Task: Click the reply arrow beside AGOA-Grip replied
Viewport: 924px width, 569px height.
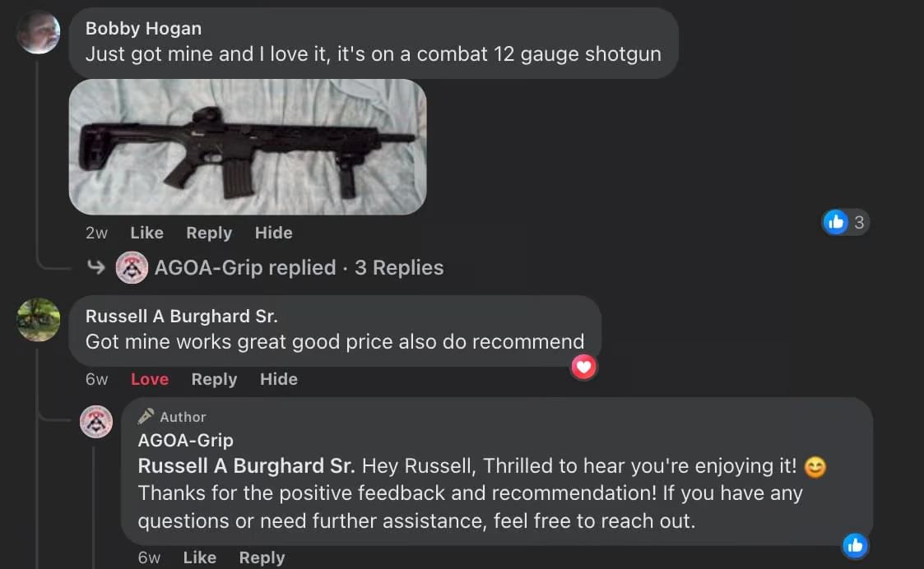Action: pos(96,267)
